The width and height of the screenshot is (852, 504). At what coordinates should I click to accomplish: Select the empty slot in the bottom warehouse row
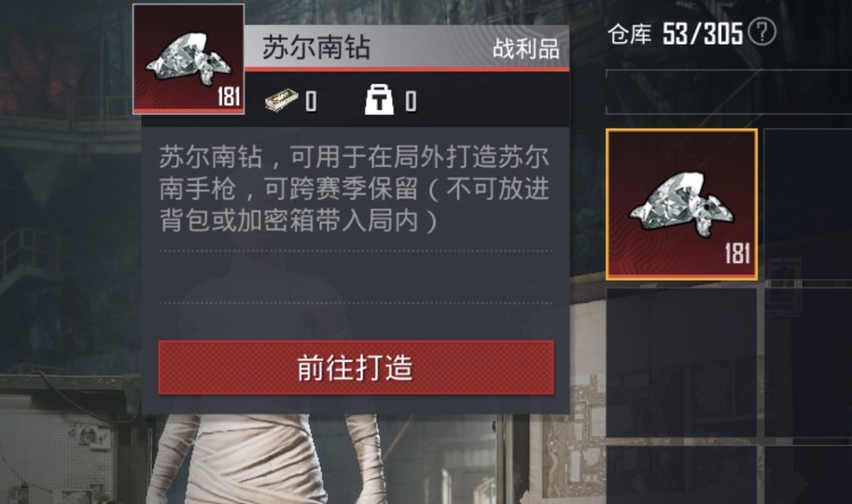(x=681, y=475)
